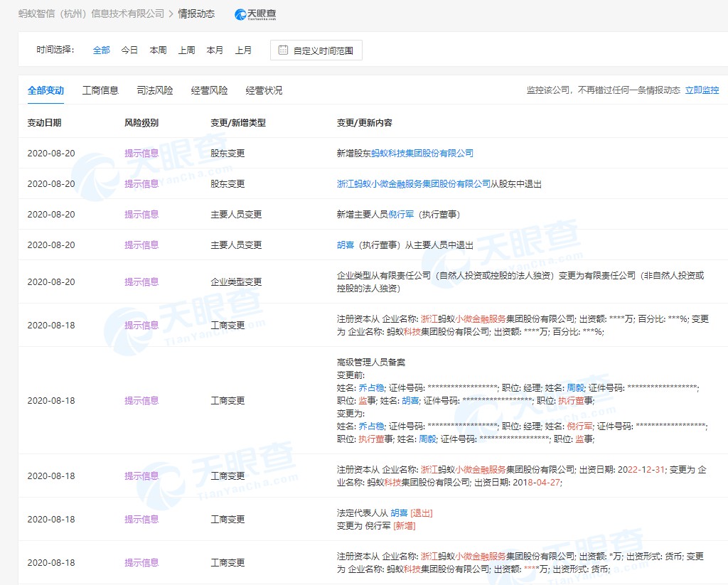The image size is (728, 585).
Task: Filter by 上周 time option
Action: pyautogui.click(x=187, y=50)
